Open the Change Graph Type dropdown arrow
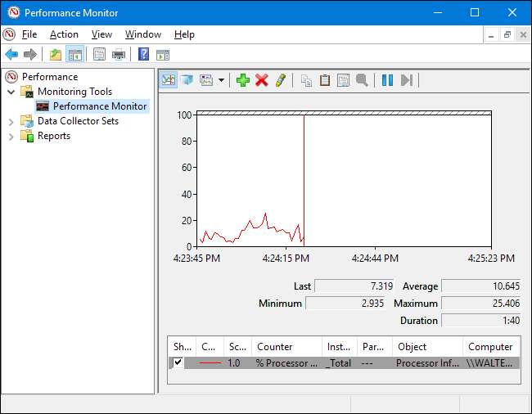This screenshot has height=414, width=532. click(221, 80)
